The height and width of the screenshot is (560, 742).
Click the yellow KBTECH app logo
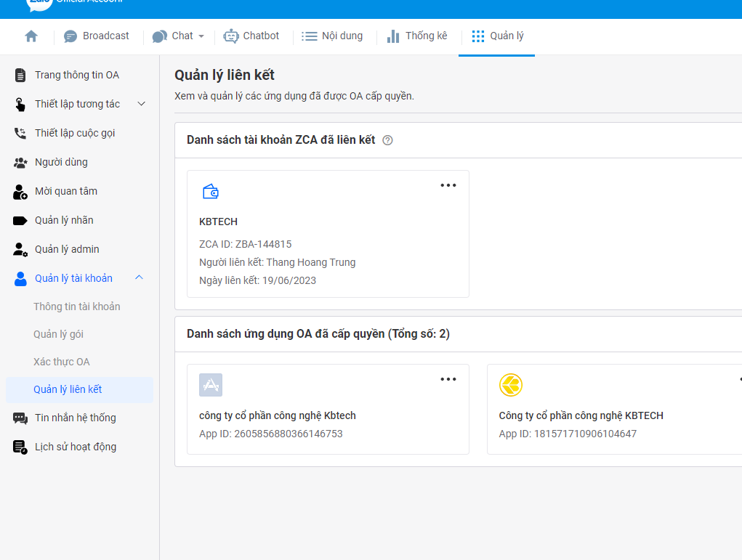coord(511,385)
